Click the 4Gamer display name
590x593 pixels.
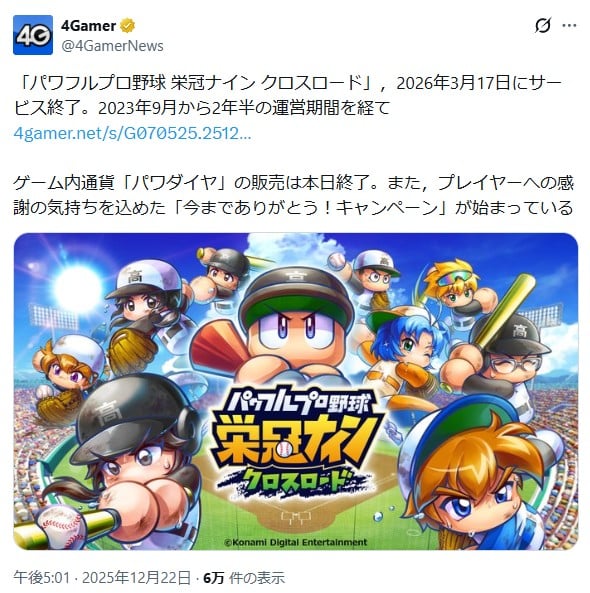(x=88, y=26)
